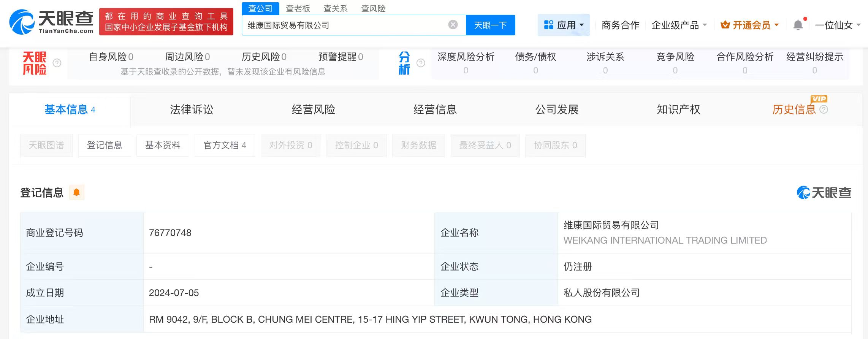
Task: Select the 查公司 search tab
Action: (x=260, y=8)
